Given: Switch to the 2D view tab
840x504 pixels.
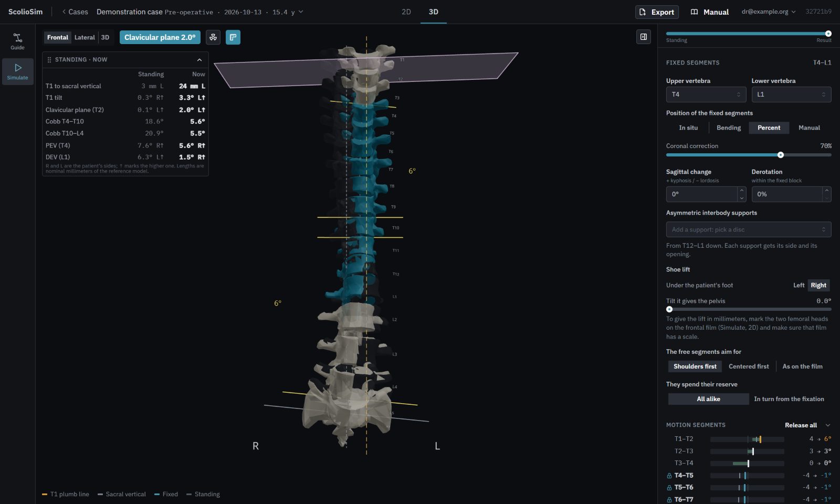Looking at the screenshot, I should pos(406,12).
